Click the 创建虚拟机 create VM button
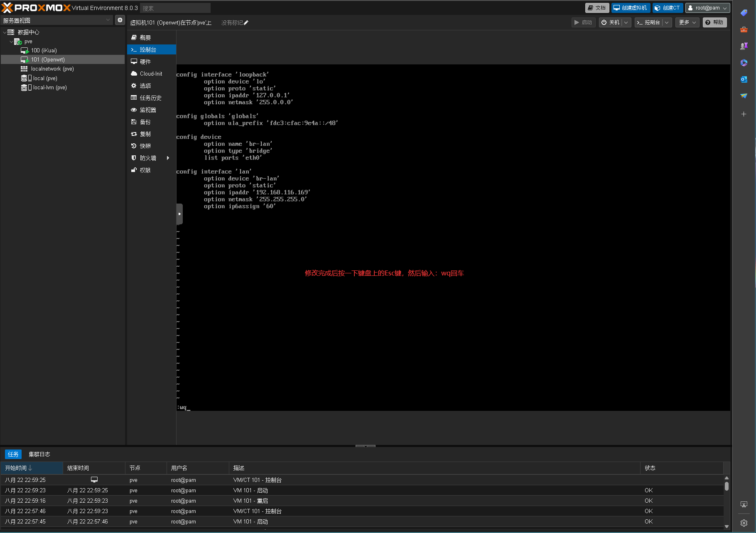Screen dimensions: 756x533 point(630,8)
